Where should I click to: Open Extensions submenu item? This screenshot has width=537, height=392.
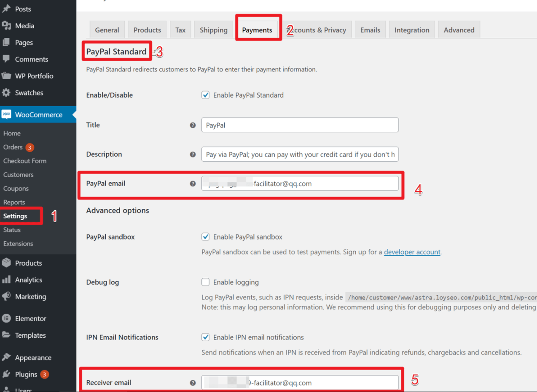pyautogui.click(x=18, y=244)
